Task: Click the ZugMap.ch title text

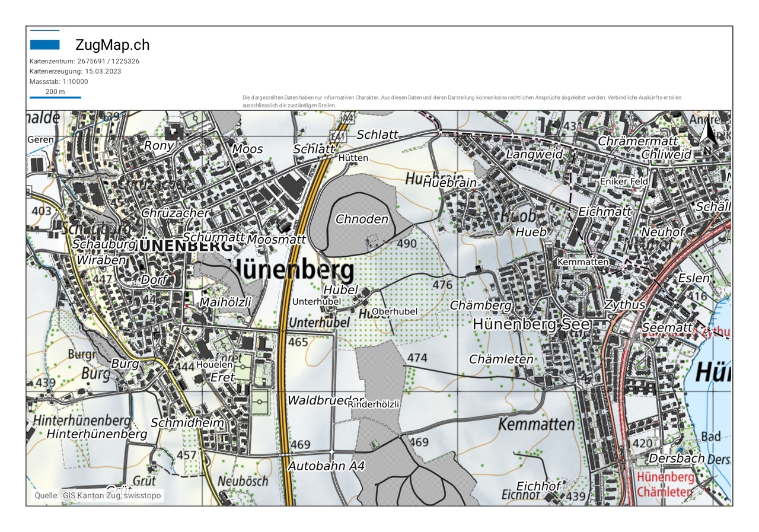Action: (x=112, y=45)
